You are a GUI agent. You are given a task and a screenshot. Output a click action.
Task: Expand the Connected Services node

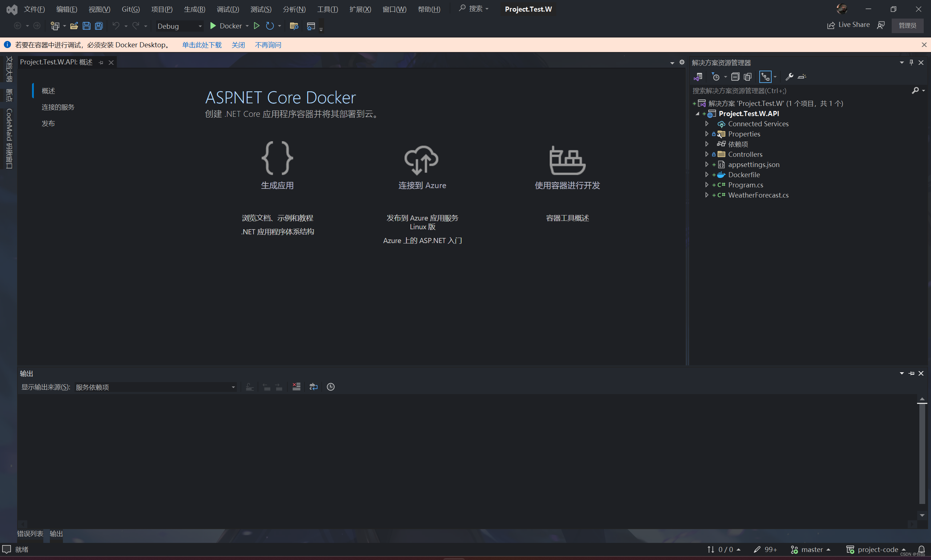pos(707,123)
